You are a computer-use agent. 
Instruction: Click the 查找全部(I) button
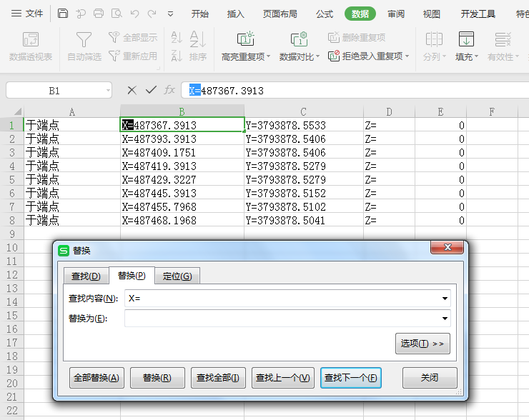(x=218, y=378)
